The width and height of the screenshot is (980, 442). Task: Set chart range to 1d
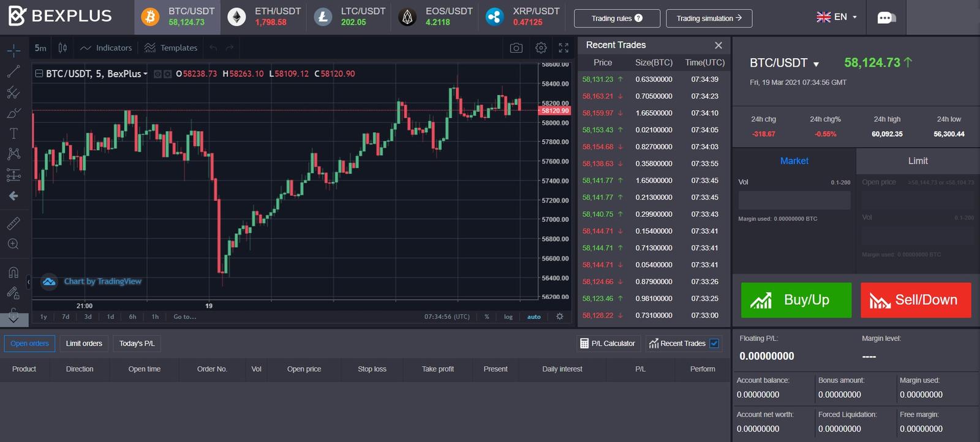pyautogui.click(x=110, y=317)
